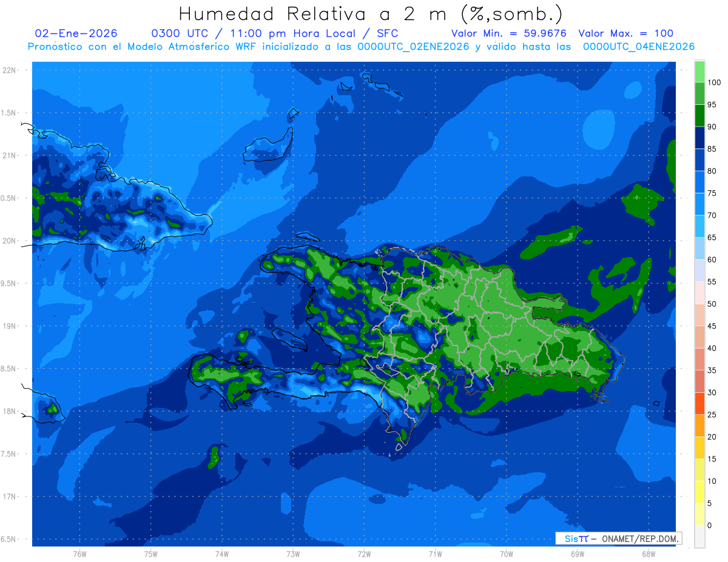The image size is (728, 562).
Task: Pick the dark green swatch between 90 and 95
Action: (699, 115)
